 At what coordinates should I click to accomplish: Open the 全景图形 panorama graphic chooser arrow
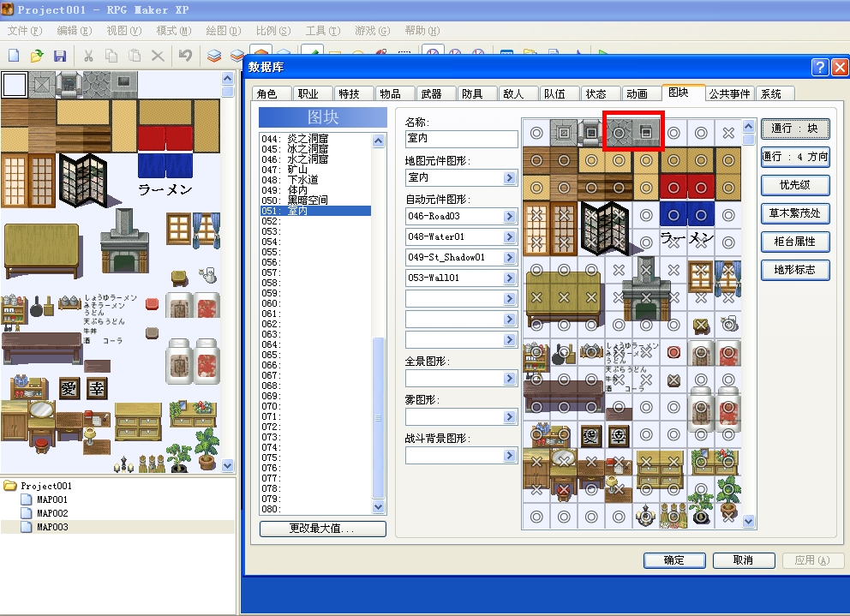[x=509, y=379]
